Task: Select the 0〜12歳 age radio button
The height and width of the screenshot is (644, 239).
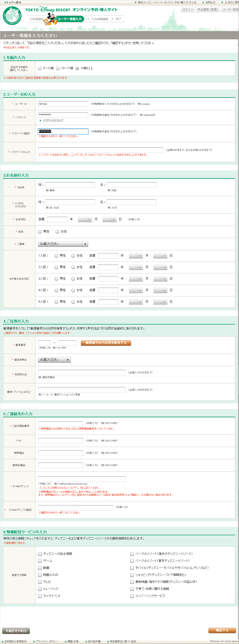Action: click(x=40, y=68)
